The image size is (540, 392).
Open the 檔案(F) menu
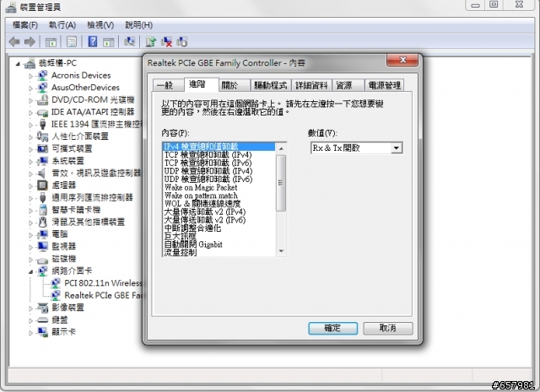coord(24,25)
